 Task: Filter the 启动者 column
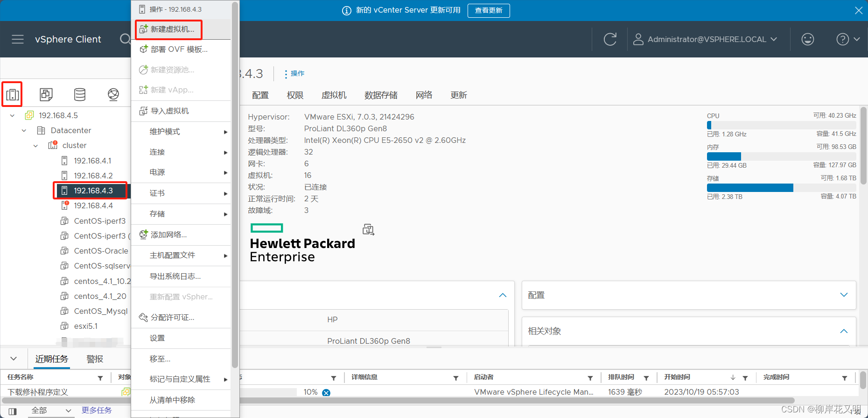point(590,378)
